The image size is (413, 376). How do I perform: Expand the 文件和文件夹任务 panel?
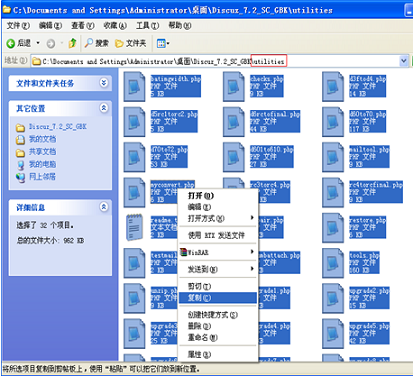[x=104, y=83]
